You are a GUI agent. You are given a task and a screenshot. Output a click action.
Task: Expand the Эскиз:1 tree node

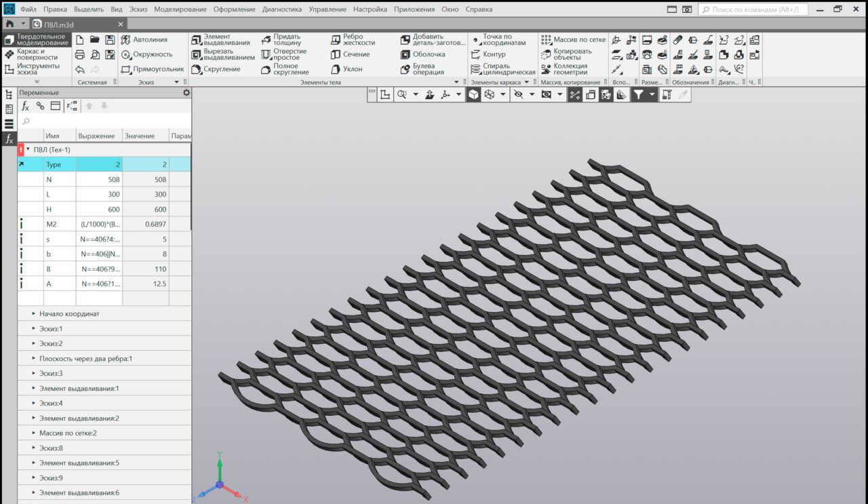[x=33, y=329]
